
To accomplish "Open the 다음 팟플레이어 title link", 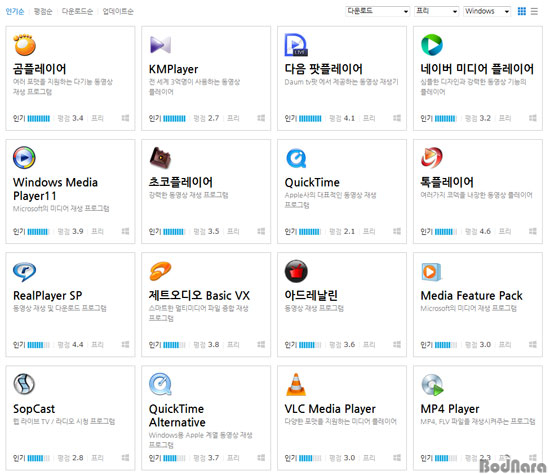I will (323, 69).
